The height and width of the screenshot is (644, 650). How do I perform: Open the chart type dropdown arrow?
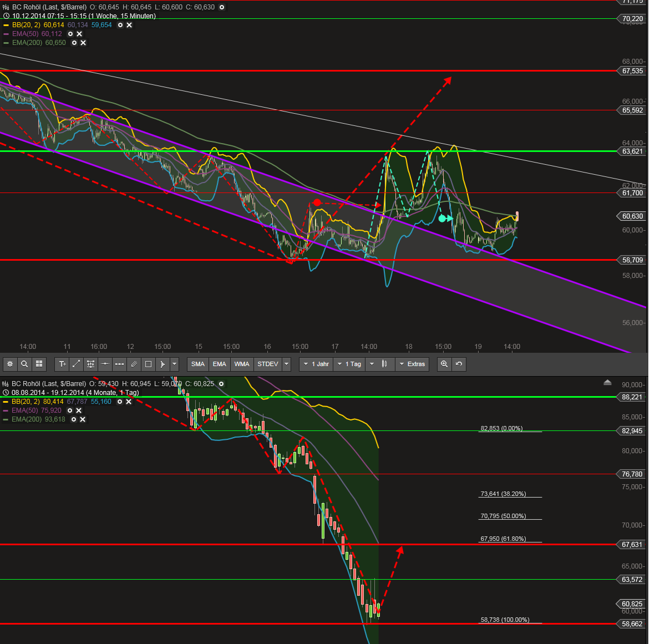tap(372, 364)
